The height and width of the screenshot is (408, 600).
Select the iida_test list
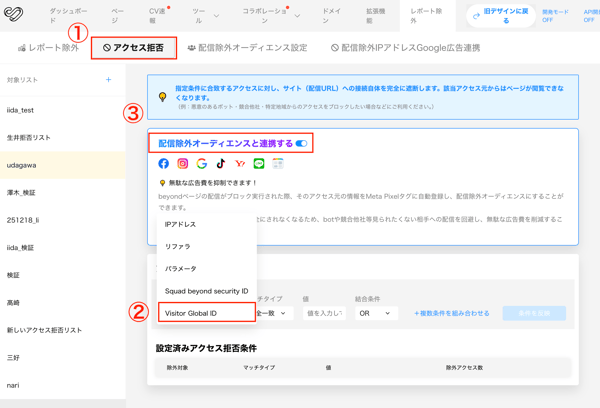pyautogui.click(x=63, y=110)
